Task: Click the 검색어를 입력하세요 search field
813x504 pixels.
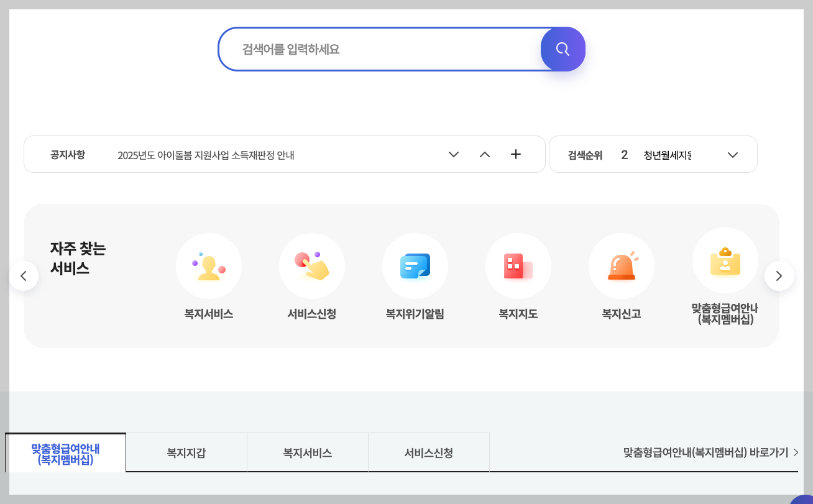Action: (379, 48)
